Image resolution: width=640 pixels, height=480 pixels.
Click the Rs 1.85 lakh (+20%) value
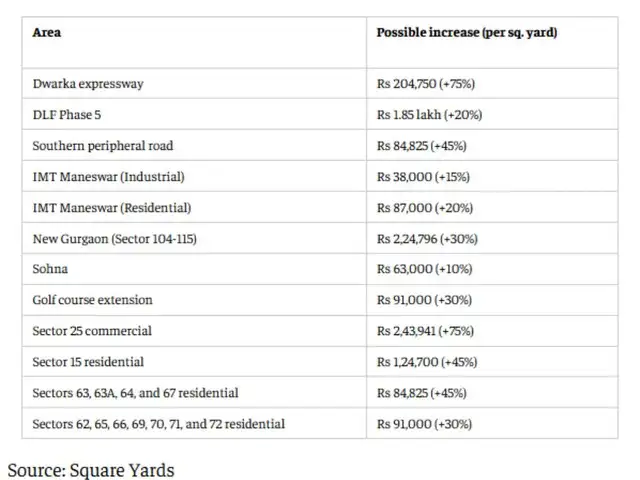(429, 115)
